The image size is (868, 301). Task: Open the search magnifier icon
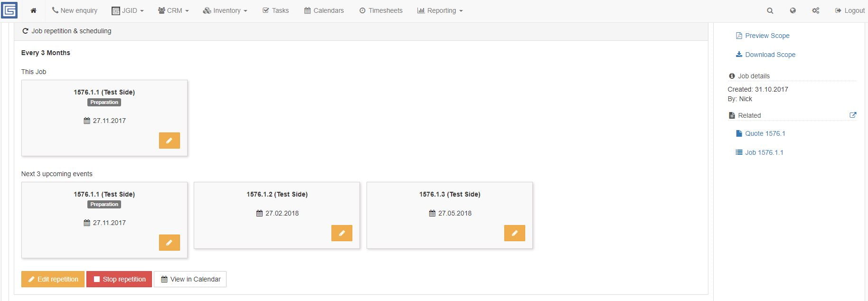pos(770,10)
